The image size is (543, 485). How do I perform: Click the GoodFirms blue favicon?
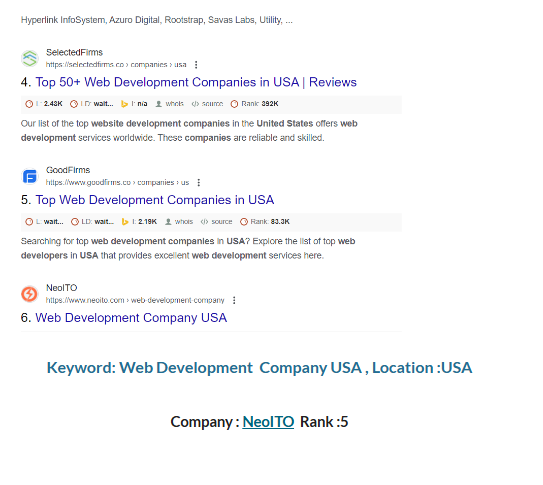click(30, 177)
